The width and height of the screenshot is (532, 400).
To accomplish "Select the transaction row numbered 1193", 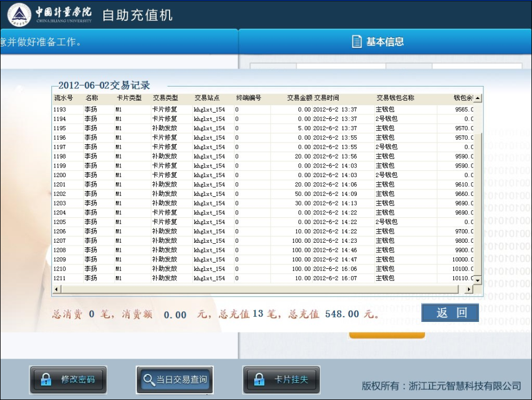I will (170, 109).
